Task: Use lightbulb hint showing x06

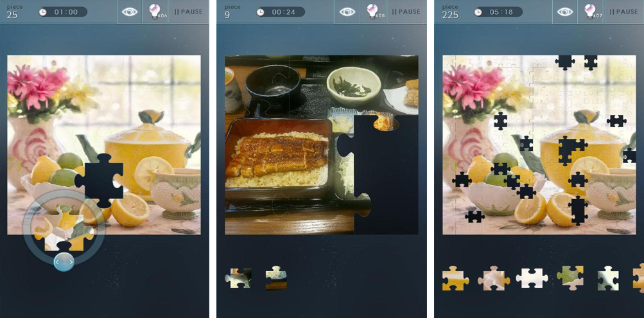Action: (x=156, y=12)
